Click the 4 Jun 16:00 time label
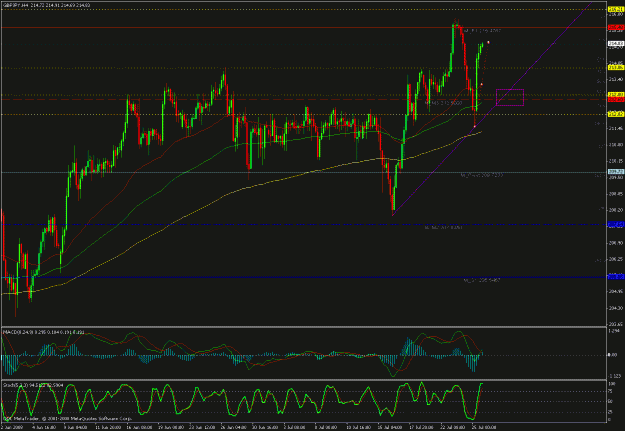This screenshot has height=431, width=625. pos(43,427)
